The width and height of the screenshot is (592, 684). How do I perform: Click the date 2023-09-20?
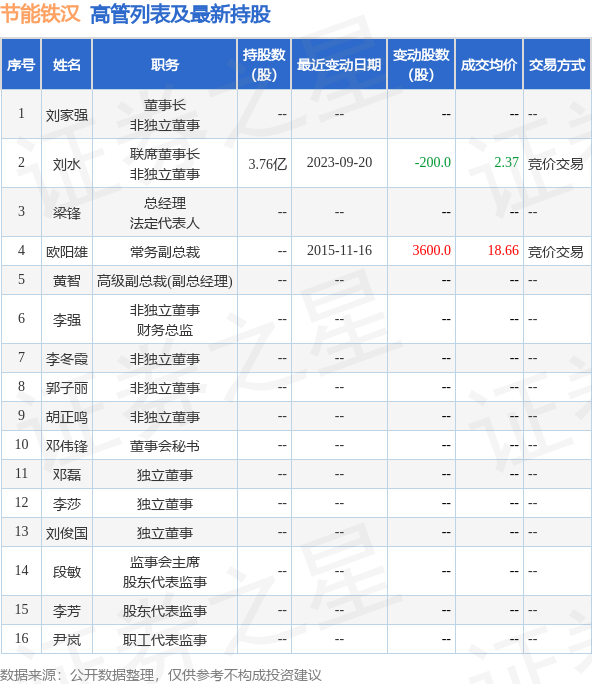pyautogui.click(x=339, y=162)
